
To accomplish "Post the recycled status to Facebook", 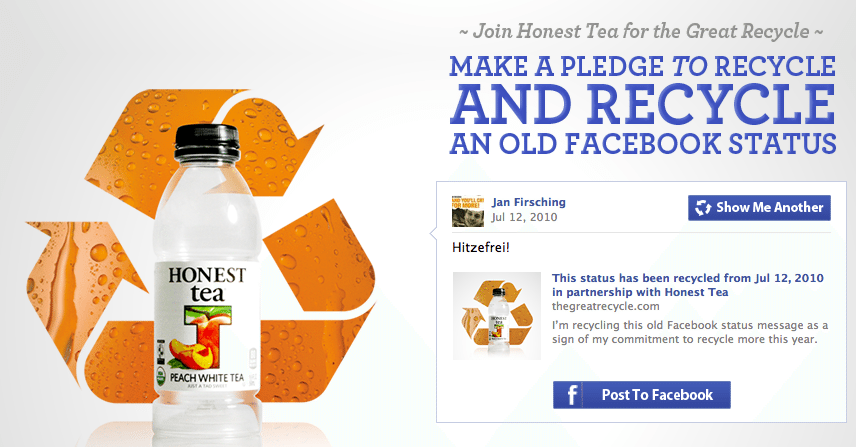I will 641,395.
